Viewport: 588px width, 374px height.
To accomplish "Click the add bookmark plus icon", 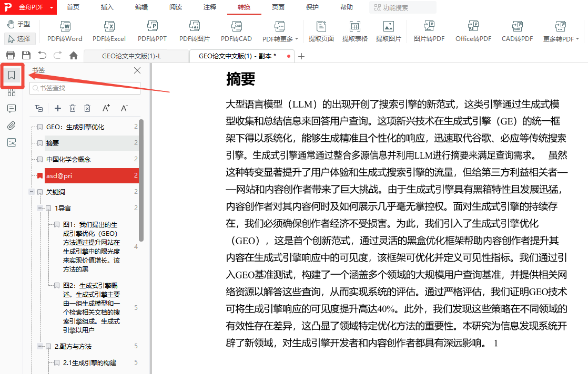I will [x=58, y=108].
